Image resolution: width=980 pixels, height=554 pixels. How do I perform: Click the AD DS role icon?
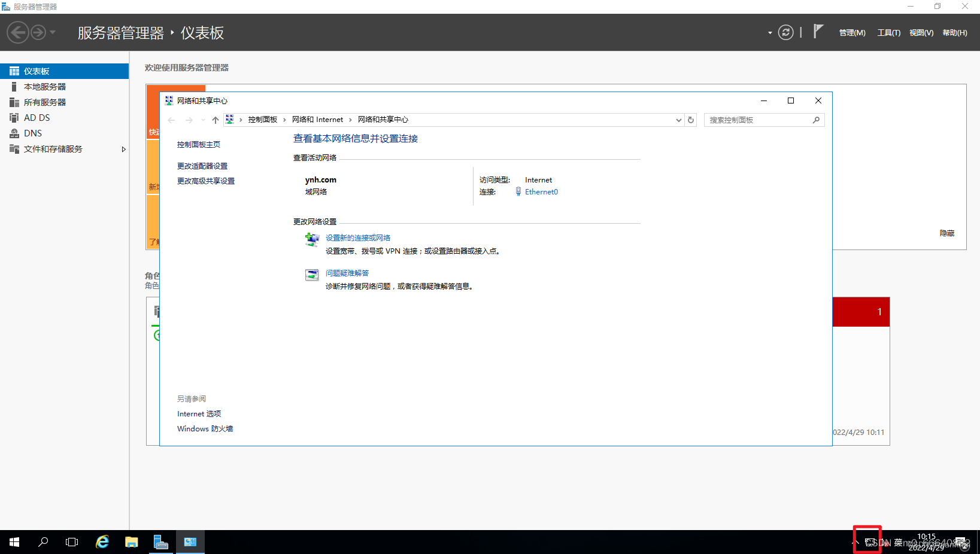[14, 118]
